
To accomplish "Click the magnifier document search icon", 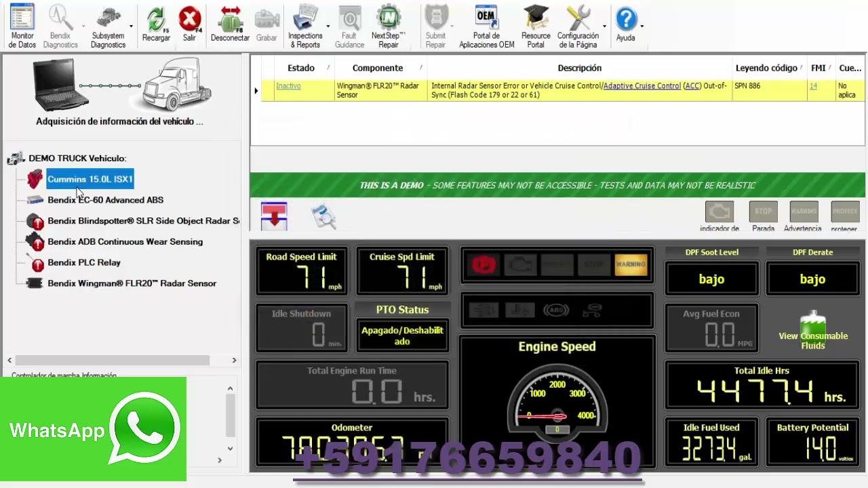I will (x=324, y=216).
